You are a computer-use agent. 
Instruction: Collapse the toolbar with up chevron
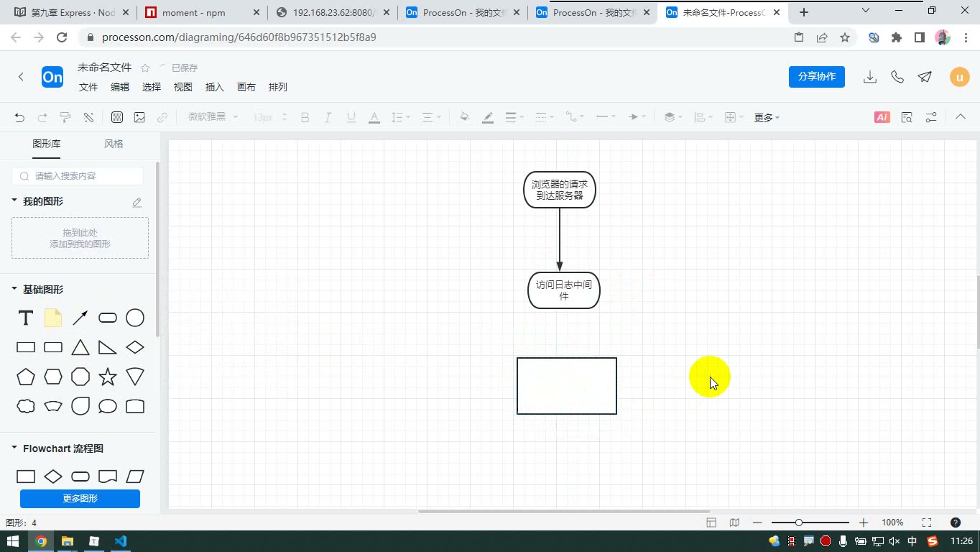pos(961,117)
